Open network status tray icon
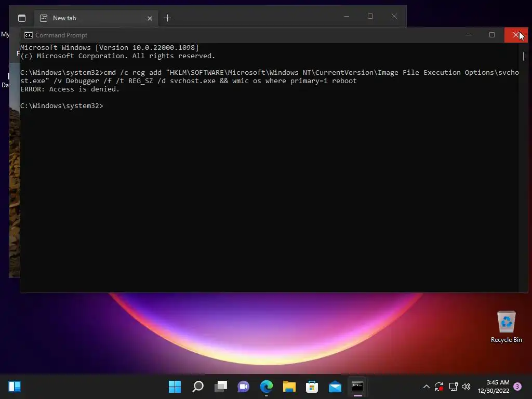 (453, 387)
